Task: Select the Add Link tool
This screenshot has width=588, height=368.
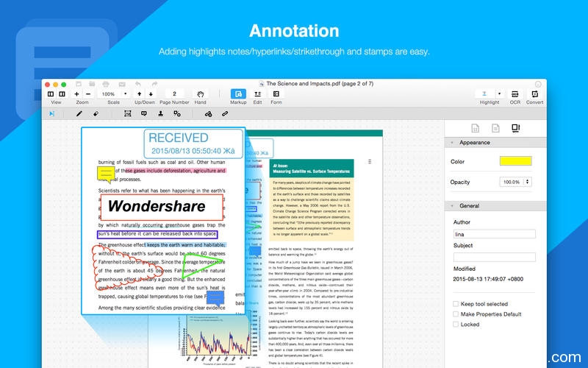Action: coord(208,114)
